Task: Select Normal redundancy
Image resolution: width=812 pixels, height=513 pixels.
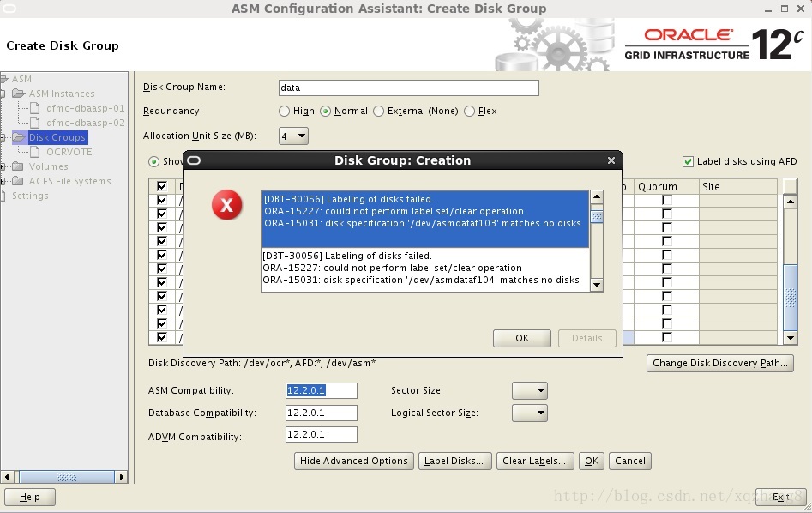Action: (325, 111)
